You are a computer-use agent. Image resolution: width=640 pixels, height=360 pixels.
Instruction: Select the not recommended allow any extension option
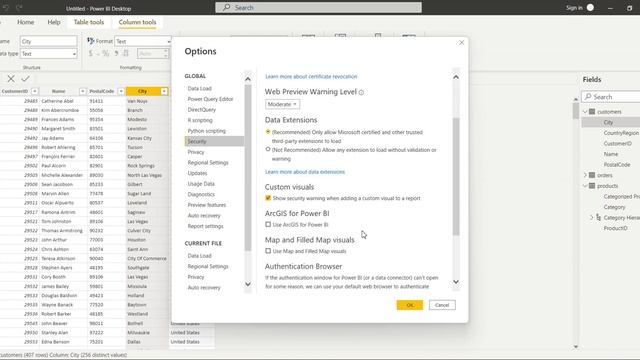pyautogui.click(x=268, y=149)
